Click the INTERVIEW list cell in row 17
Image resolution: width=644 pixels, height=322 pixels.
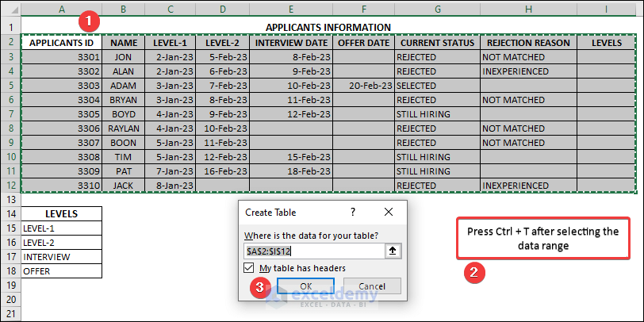point(62,257)
